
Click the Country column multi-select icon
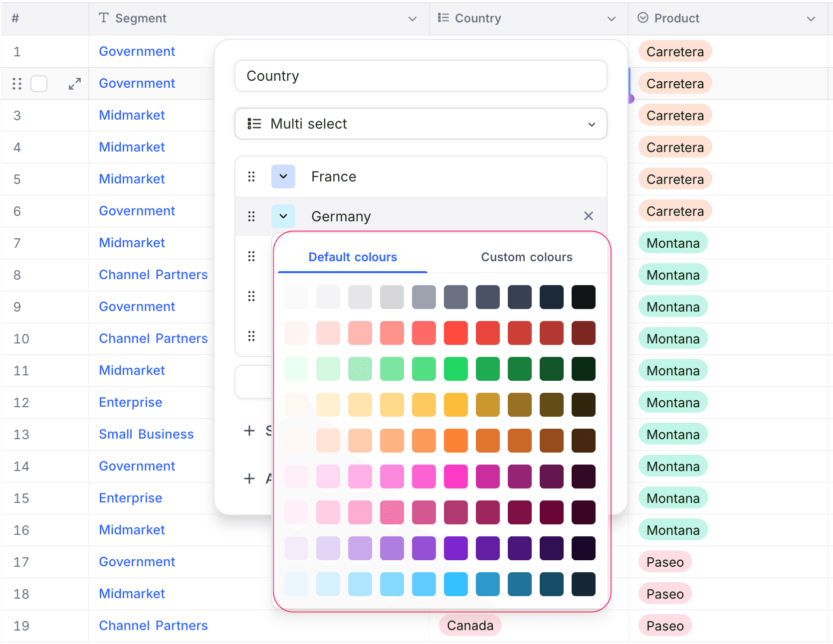click(x=443, y=18)
